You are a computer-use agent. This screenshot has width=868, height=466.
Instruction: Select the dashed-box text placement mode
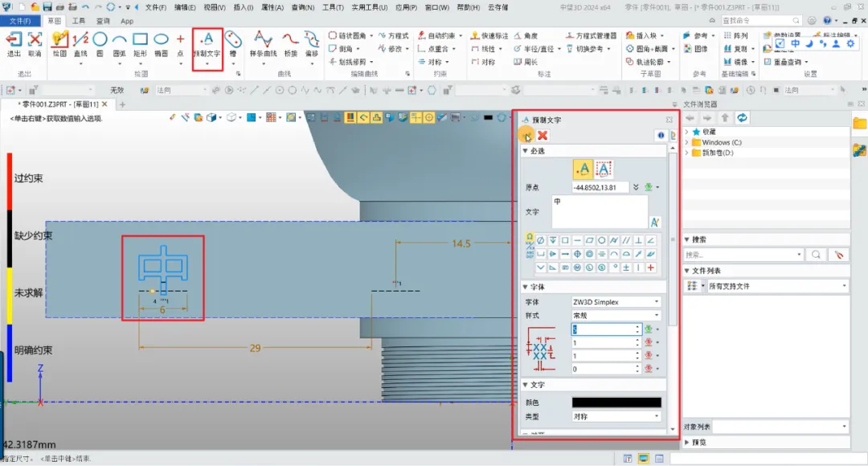pyautogui.click(x=604, y=169)
